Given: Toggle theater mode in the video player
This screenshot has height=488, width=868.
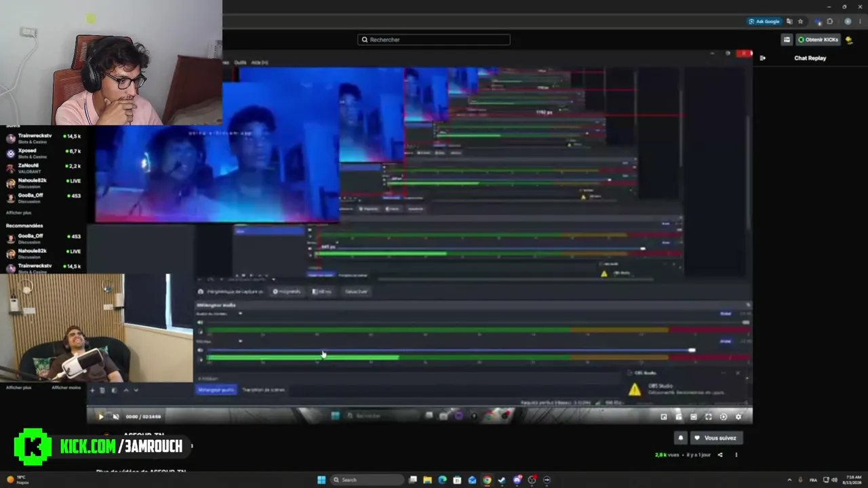Looking at the screenshot, I should coord(694,417).
